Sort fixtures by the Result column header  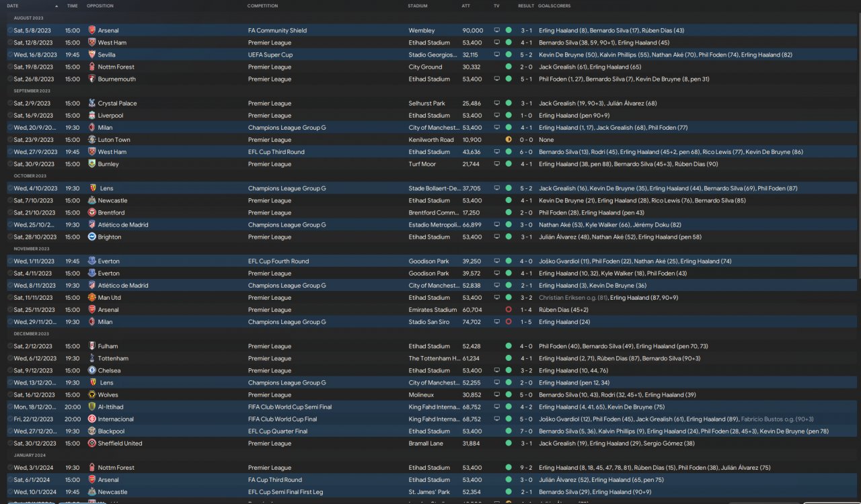click(526, 5)
